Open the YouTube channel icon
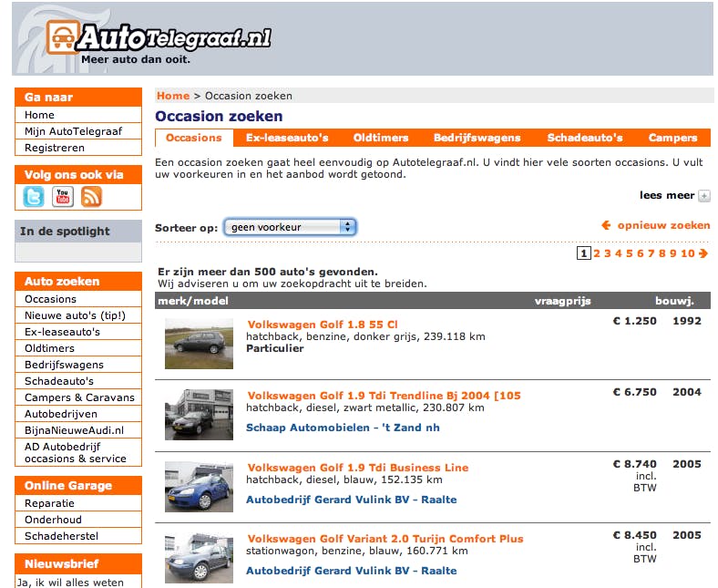The image size is (718, 588). coord(63,197)
